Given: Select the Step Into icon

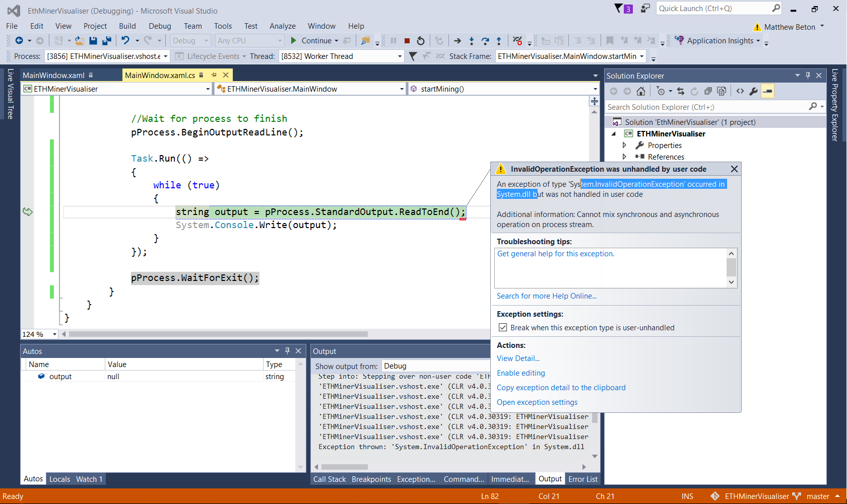Looking at the screenshot, I should point(471,40).
